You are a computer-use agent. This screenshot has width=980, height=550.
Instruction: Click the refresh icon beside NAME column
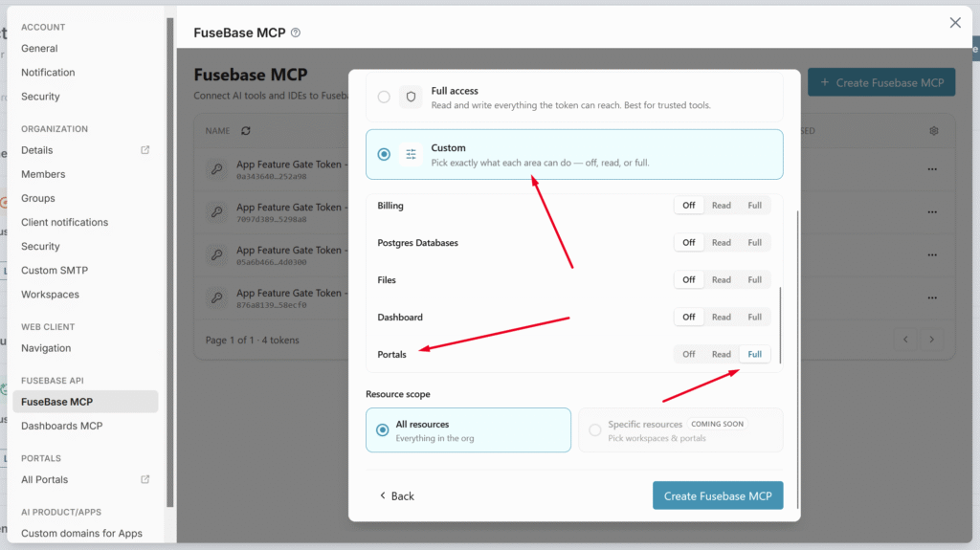tap(246, 131)
